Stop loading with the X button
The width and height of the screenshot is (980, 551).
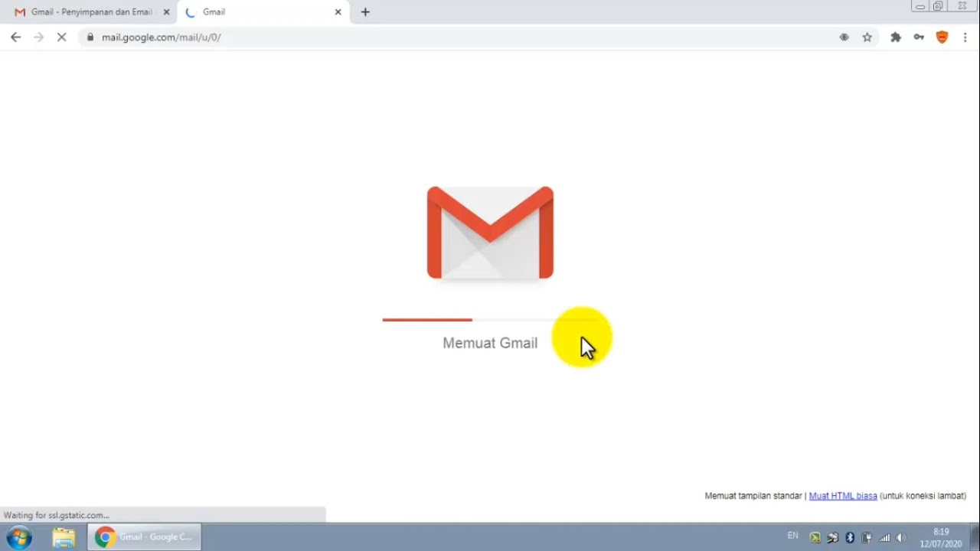point(62,37)
